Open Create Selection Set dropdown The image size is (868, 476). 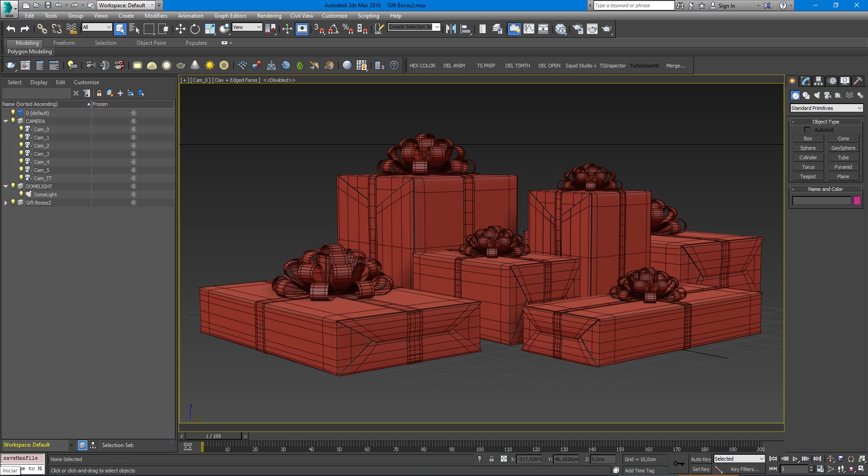point(414,27)
